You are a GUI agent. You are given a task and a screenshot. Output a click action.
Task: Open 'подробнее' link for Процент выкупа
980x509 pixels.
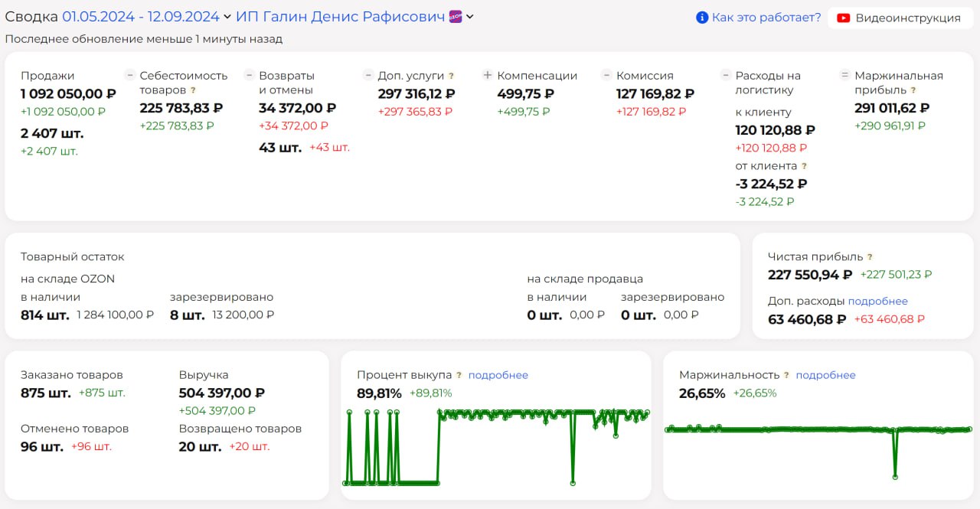(x=498, y=375)
